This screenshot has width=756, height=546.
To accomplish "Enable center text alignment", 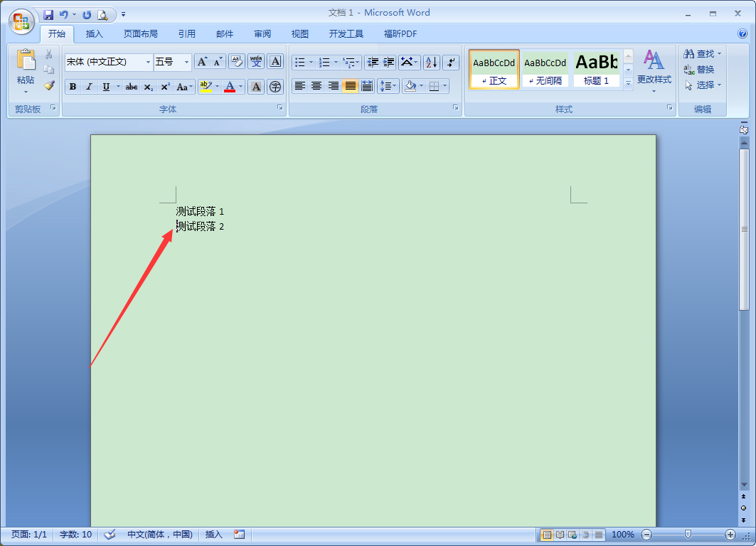I will (316, 86).
